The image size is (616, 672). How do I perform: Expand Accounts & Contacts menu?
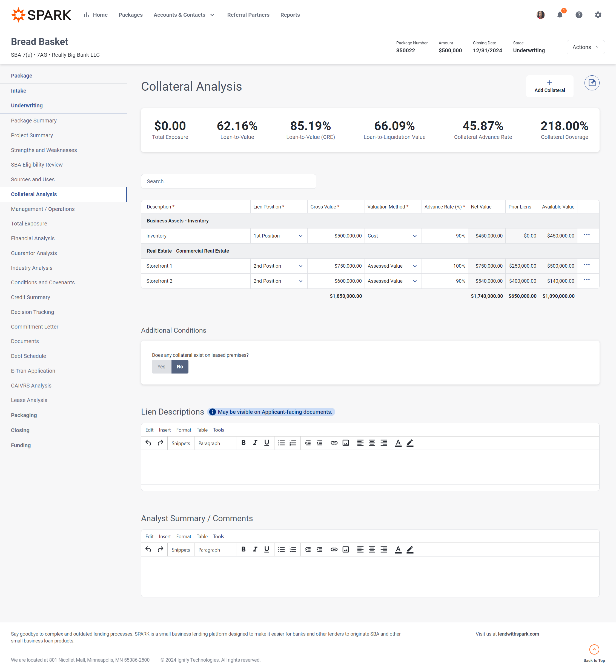click(x=184, y=15)
